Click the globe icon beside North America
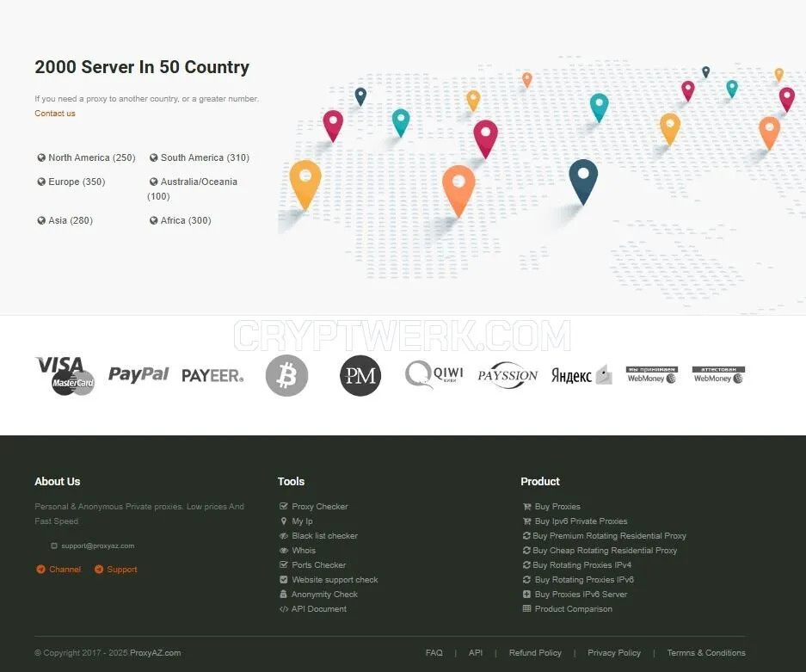806x672 pixels. pos(41,157)
